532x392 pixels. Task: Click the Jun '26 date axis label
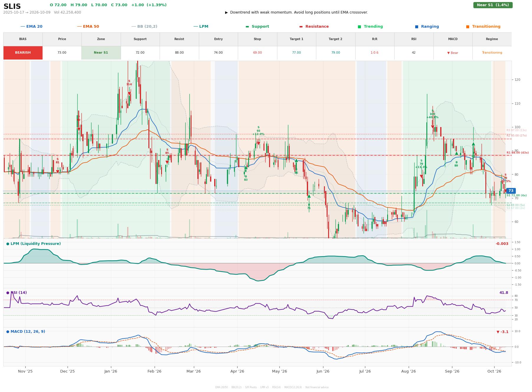pos(323,371)
